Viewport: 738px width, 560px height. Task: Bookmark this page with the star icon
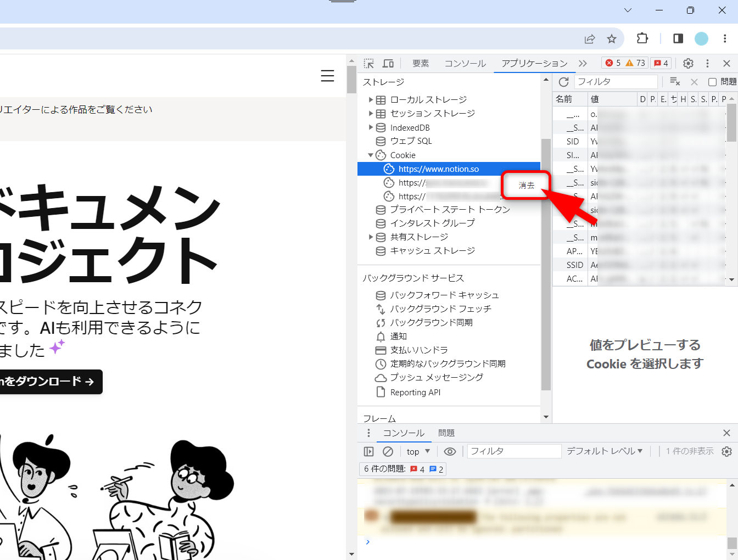612,38
